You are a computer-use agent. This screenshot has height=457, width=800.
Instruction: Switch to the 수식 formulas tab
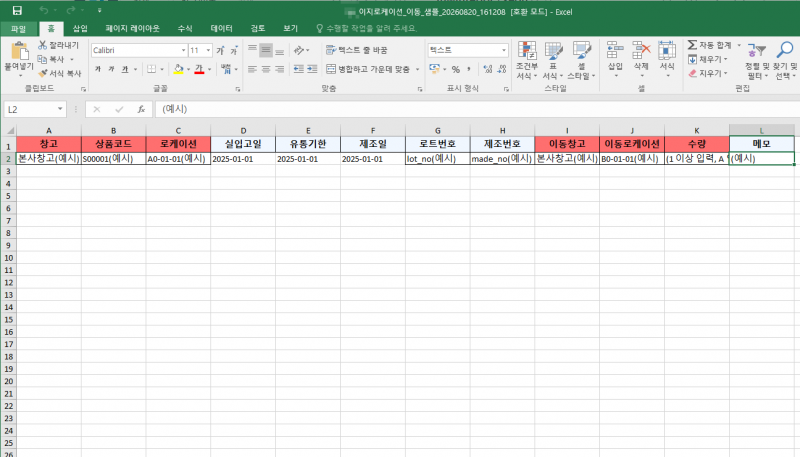tap(185, 29)
